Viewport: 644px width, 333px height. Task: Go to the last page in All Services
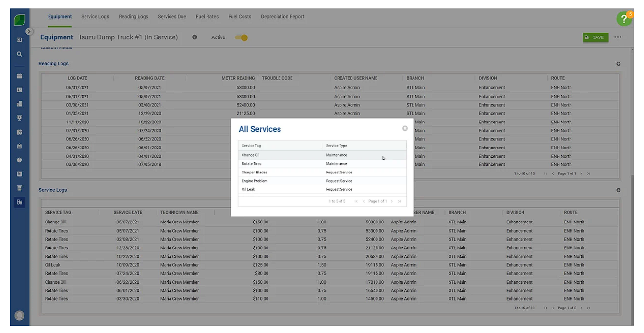(x=399, y=201)
